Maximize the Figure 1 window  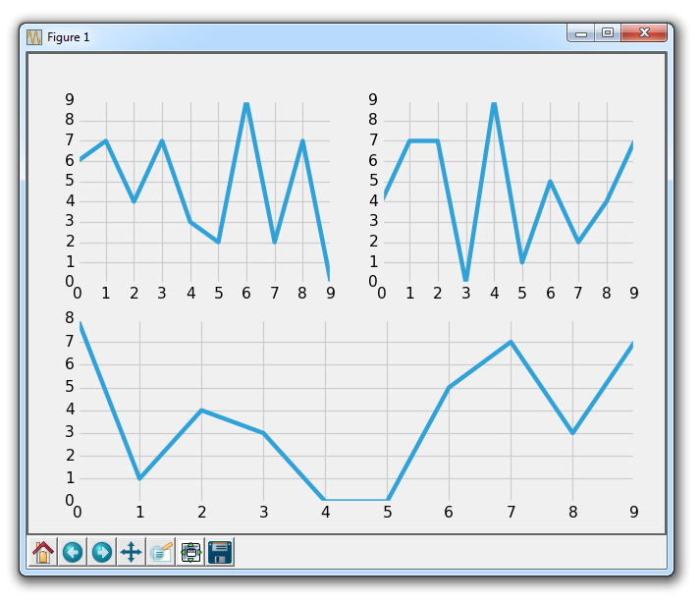(608, 33)
